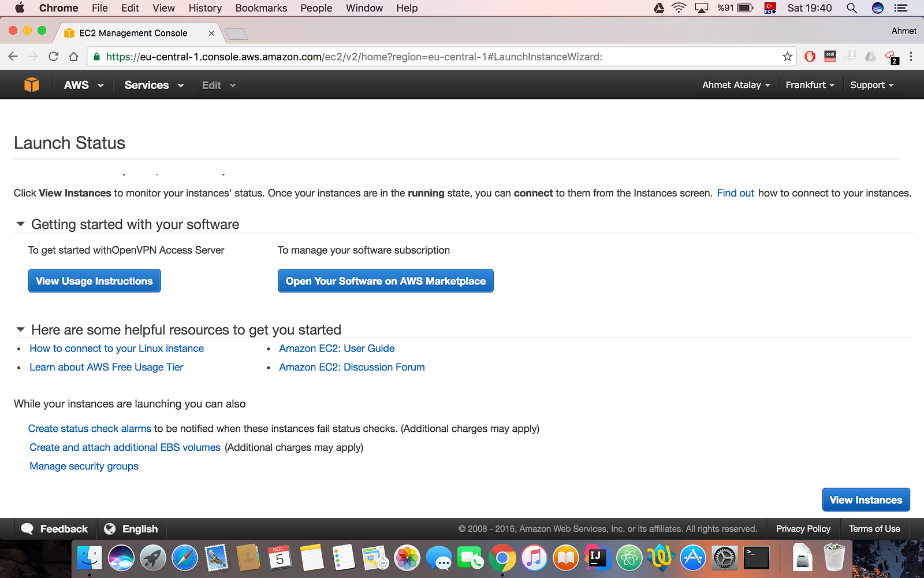Open the Google Drive extension in Chrome toolbar
924x578 pixels.
tap(870, 57)
